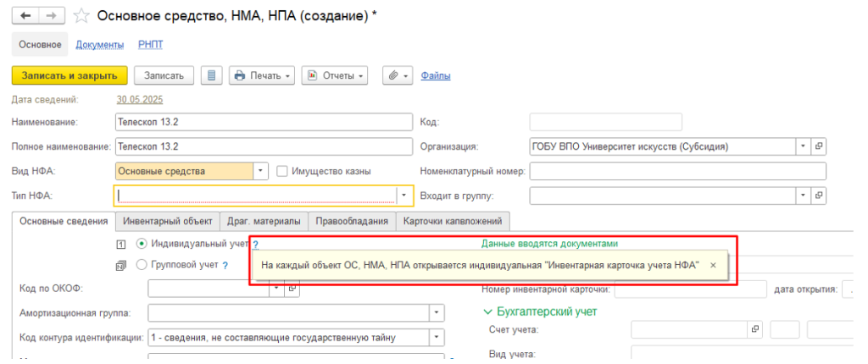This screenshot has height=364, width=868.
Task: Show help for Групповой учет
Action: [x=225, y=266]
